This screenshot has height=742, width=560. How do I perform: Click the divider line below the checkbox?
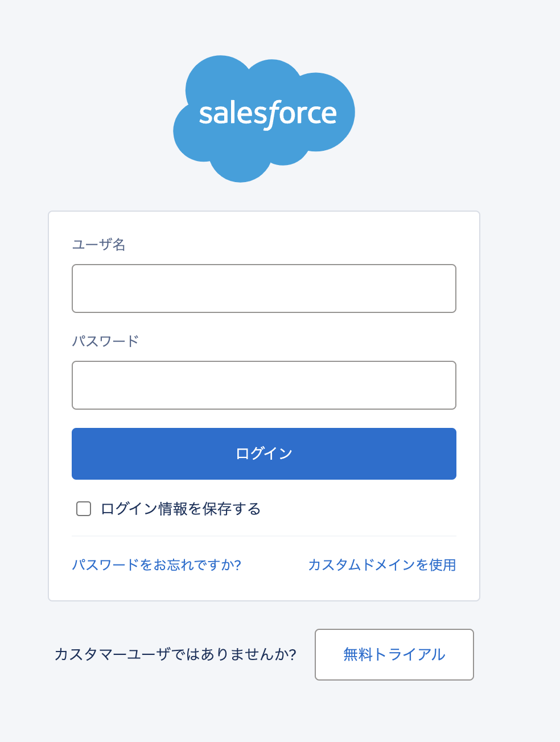tap(264, 536)
